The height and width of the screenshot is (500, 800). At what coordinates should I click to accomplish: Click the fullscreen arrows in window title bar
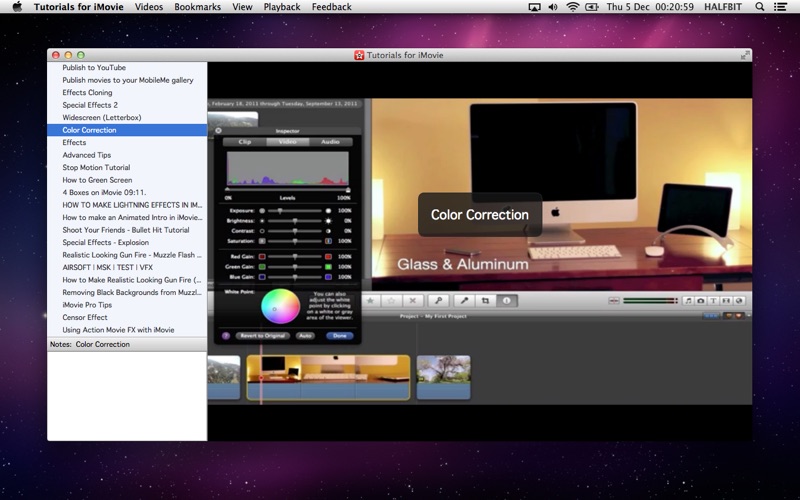coord(745,55)
